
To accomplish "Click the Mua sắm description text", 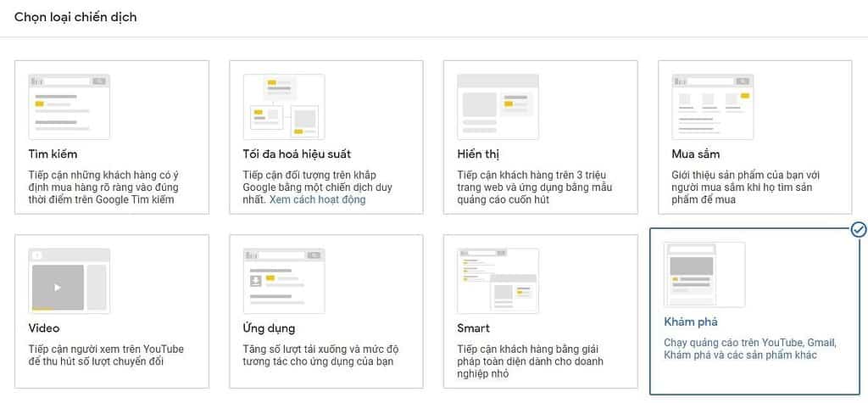I will (746, 188).
